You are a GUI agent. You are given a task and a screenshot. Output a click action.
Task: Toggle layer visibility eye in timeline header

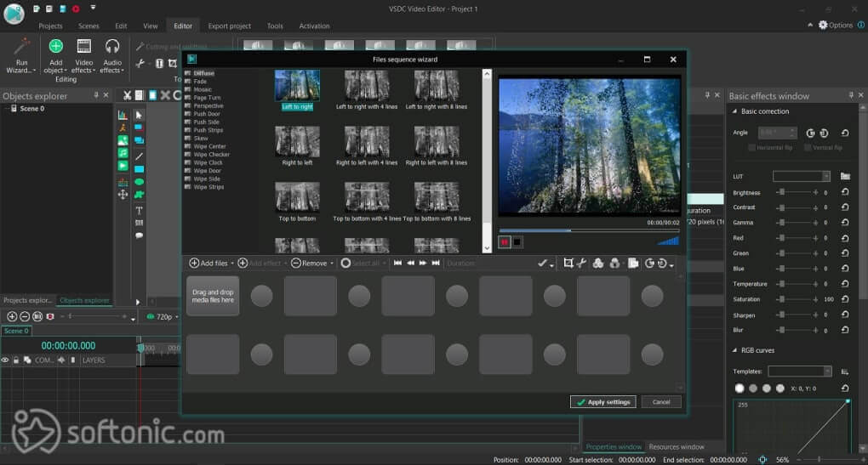[5, 360]
